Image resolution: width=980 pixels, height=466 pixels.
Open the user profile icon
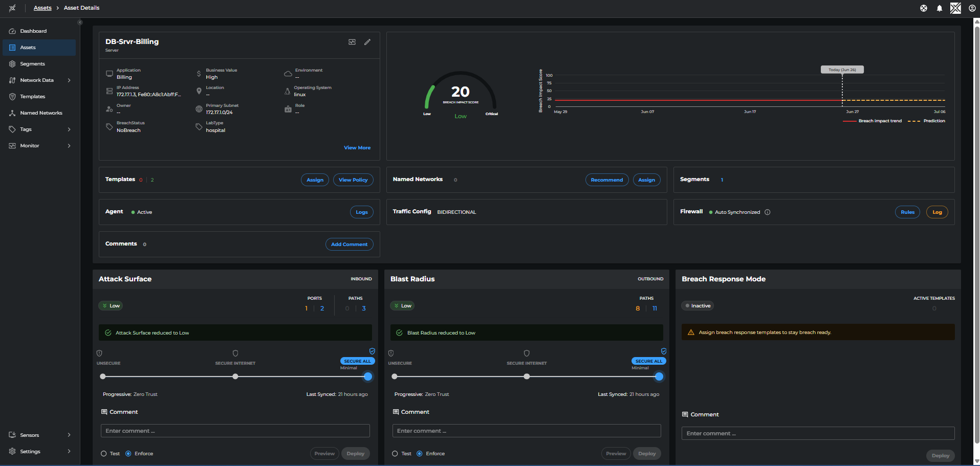pyautogui.click(x=972, y=8)
